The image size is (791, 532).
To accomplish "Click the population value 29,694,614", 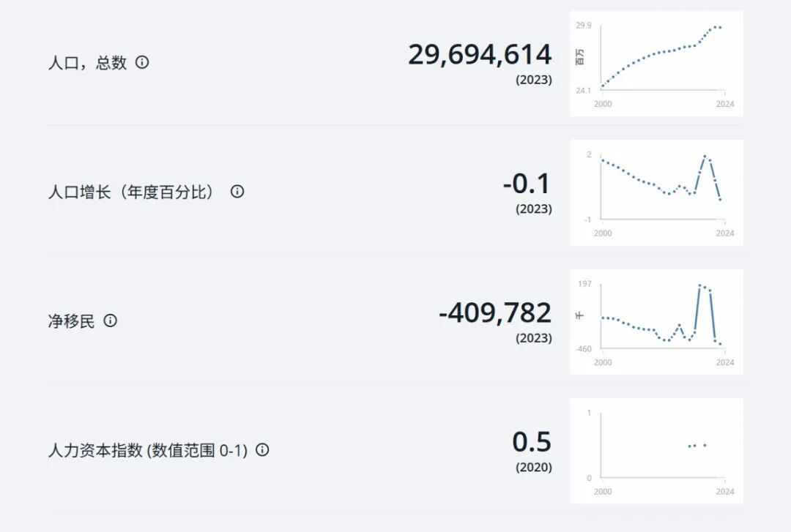I will [480, 54].
